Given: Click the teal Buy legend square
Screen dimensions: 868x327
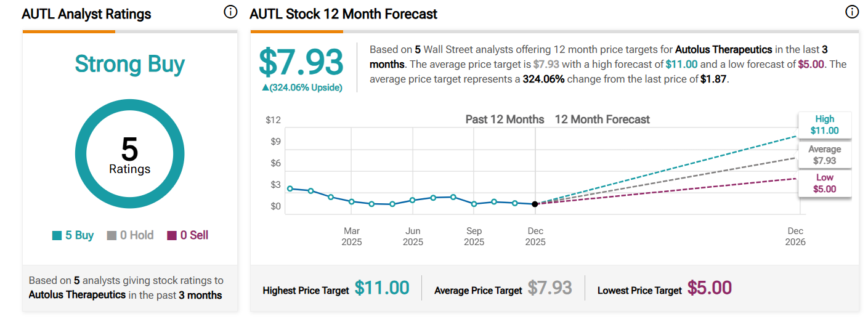Looking at the screenshot, I should tap(57, 235).
